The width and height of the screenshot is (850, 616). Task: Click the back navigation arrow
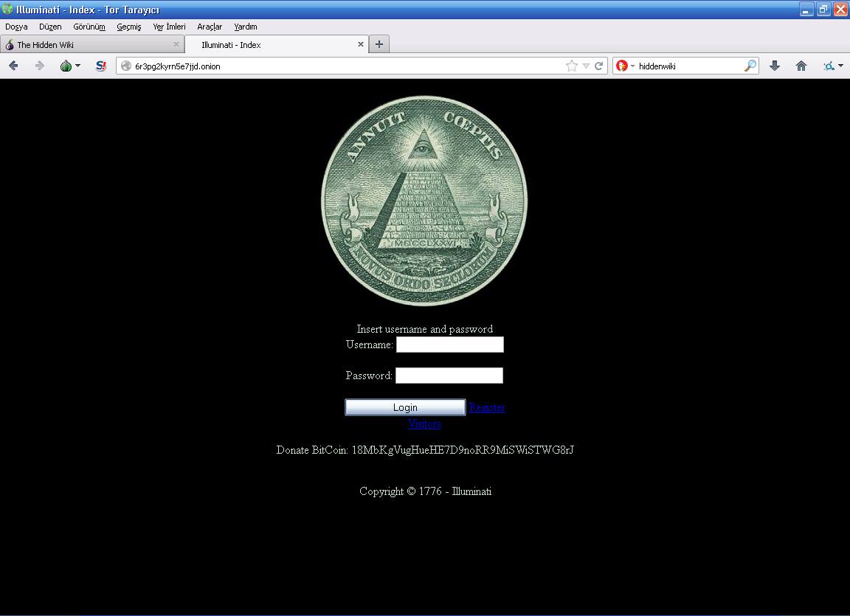(x=13, y=66)
